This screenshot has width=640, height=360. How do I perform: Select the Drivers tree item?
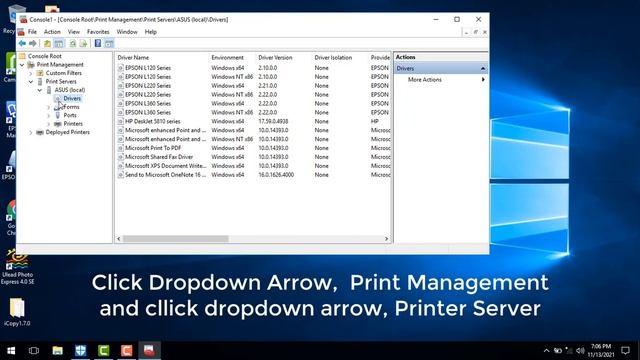[72, 98]
